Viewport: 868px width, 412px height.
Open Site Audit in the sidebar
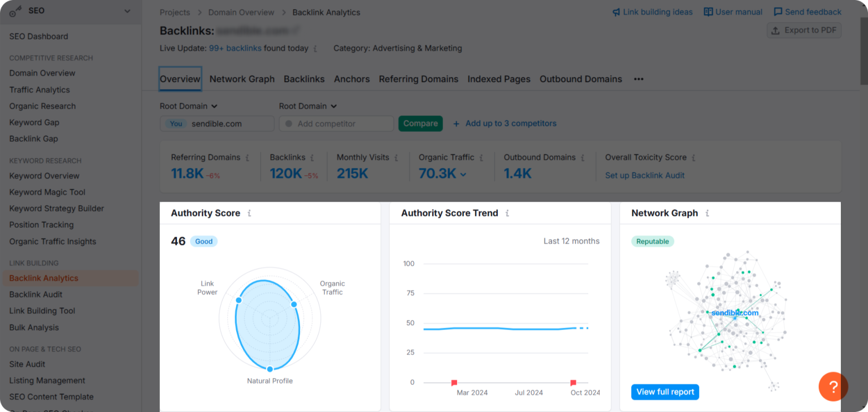pos(27,365)
